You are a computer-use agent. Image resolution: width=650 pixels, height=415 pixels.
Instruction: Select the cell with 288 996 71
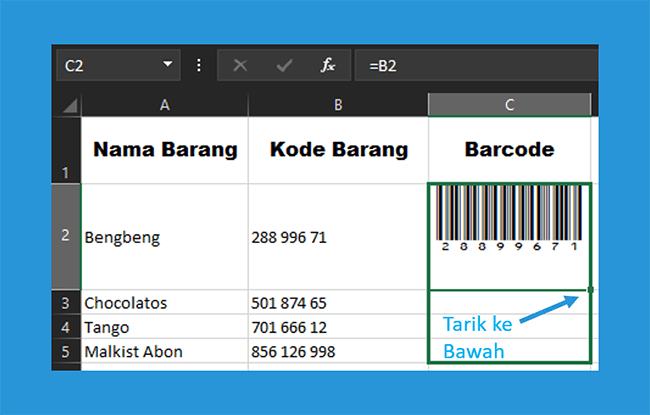tap(338, 237)
